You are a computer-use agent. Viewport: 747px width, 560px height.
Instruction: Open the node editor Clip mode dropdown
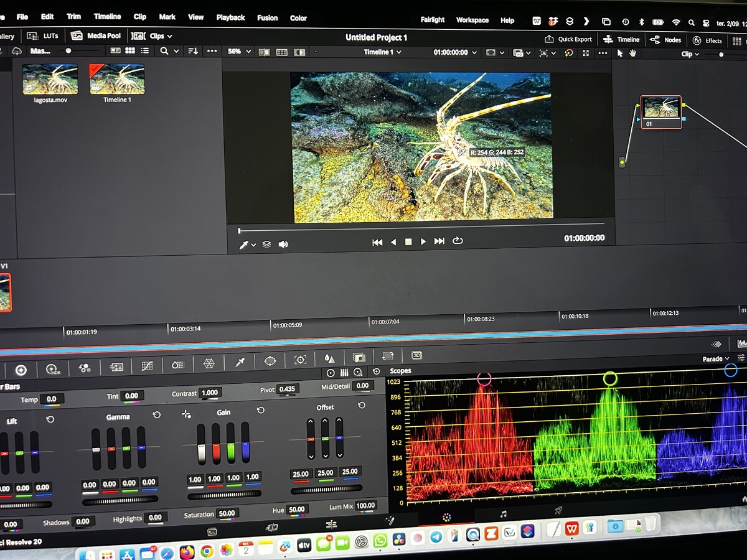[x=690, y=54]
